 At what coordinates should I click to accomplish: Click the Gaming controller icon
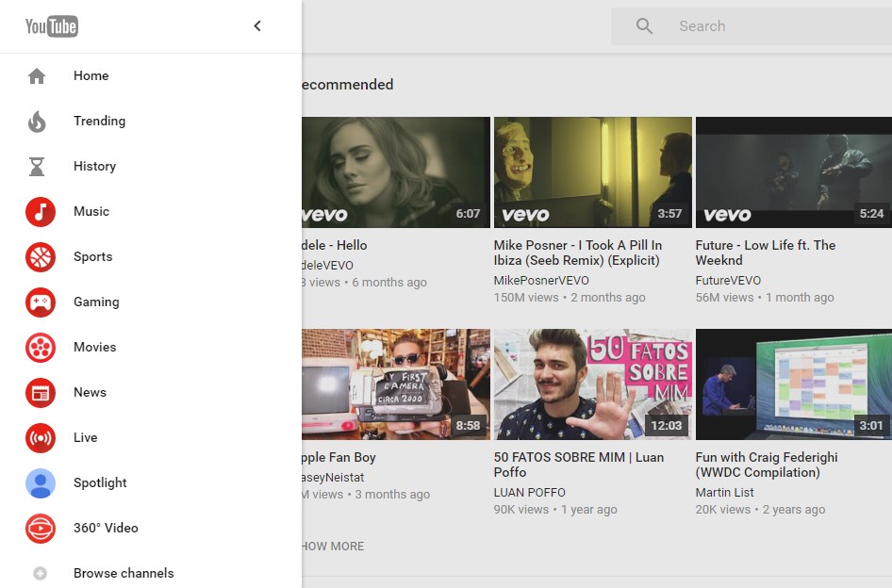tap(41, 302)
